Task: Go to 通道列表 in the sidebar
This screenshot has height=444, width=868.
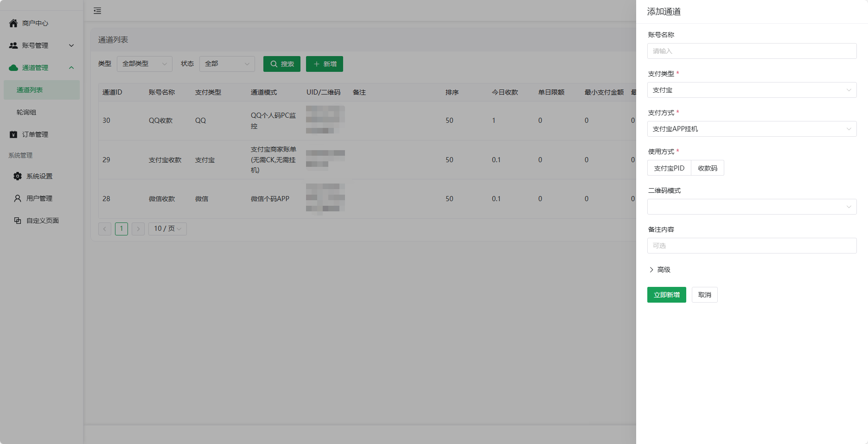Action: pyautogui.click(x=30, y=90)
